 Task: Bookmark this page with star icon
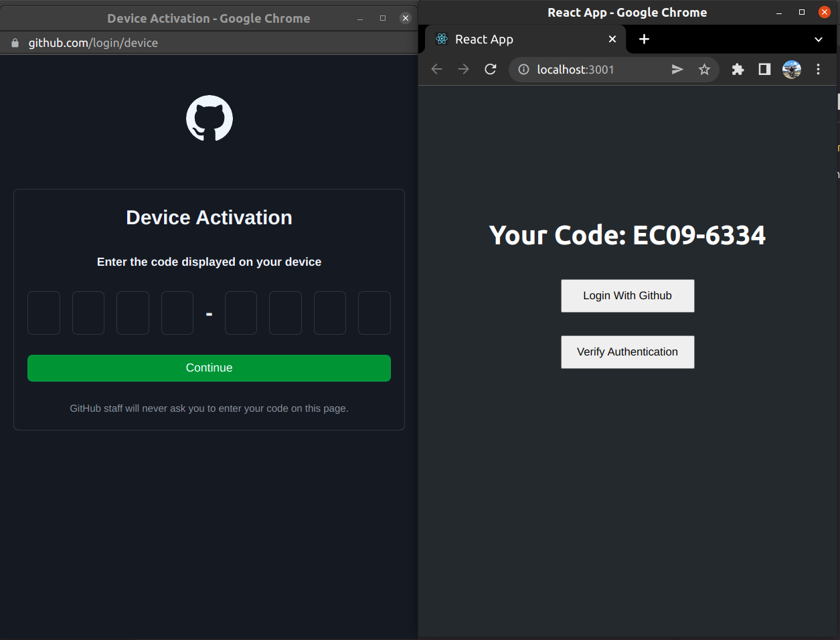point(704,69)
